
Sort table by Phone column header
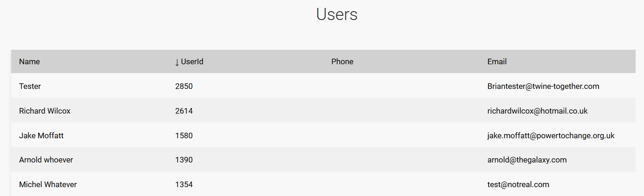342,61
